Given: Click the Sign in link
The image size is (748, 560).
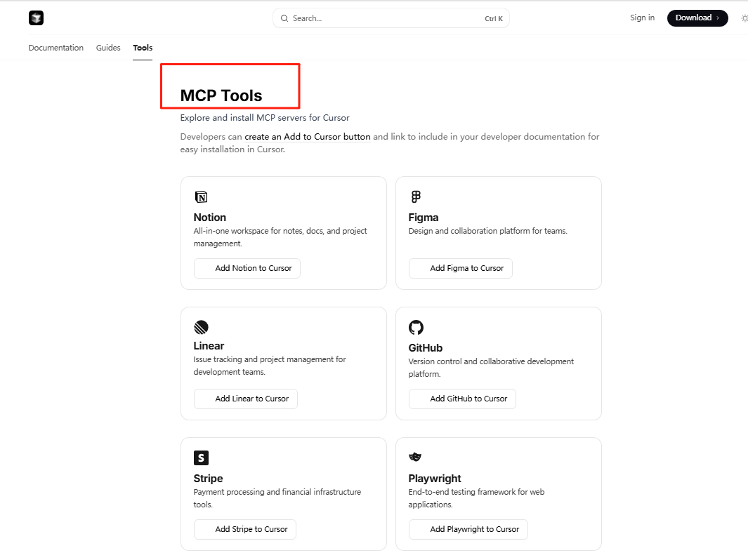Looking at the screenshot, I should tap(642, 18).
